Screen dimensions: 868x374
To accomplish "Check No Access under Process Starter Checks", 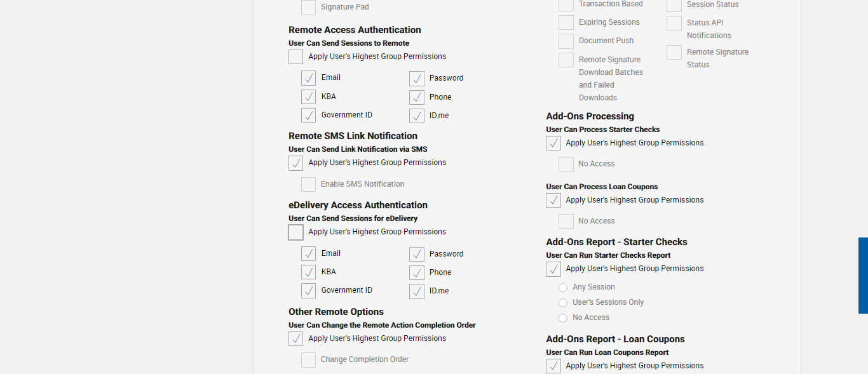I will pyautogui.click(x=566, y=164).
